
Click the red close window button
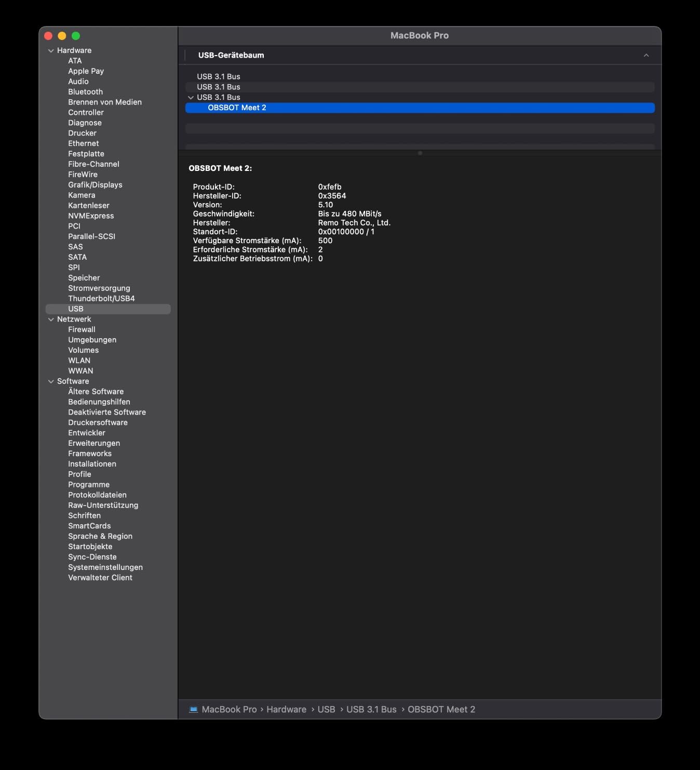[x=48, y=36]
